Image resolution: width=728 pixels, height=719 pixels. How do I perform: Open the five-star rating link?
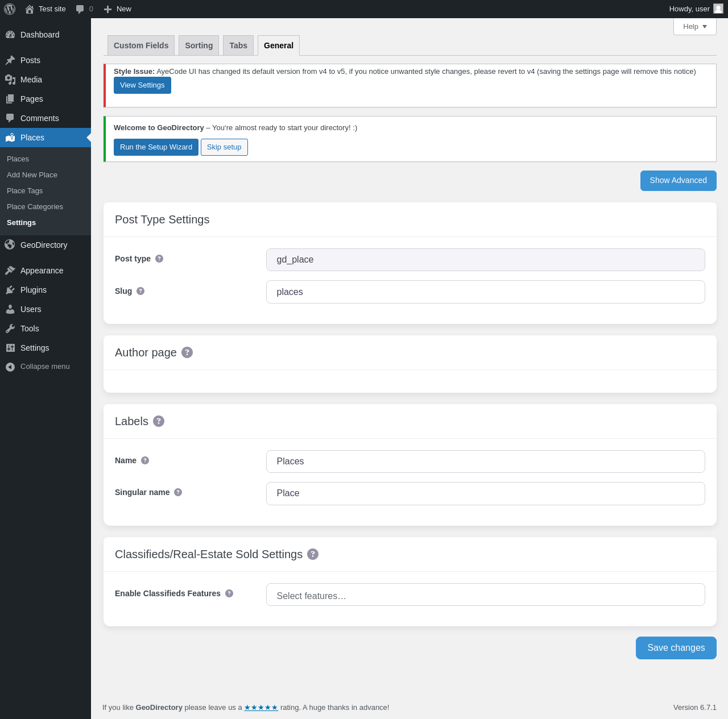pos(261,708)
